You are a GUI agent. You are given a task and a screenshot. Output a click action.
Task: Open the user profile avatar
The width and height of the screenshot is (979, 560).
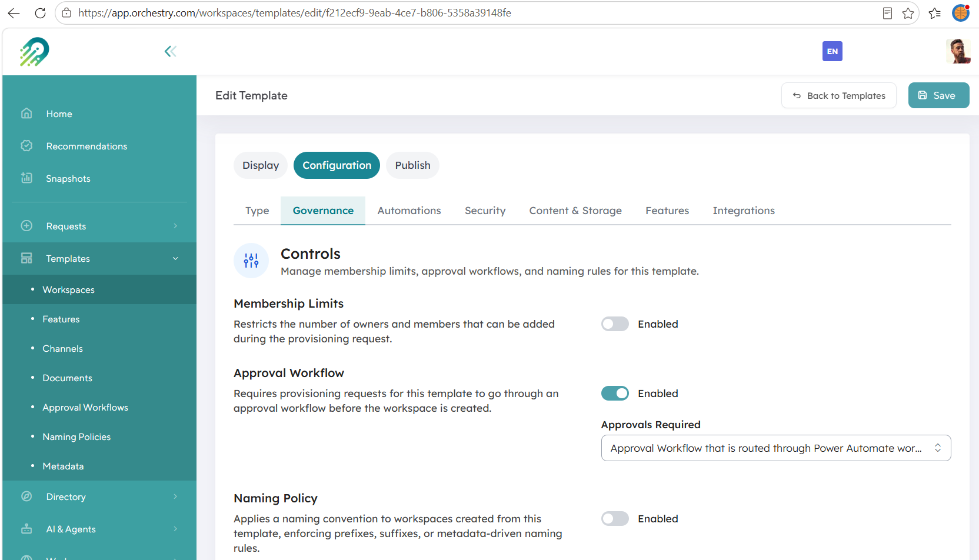(958, 51)
